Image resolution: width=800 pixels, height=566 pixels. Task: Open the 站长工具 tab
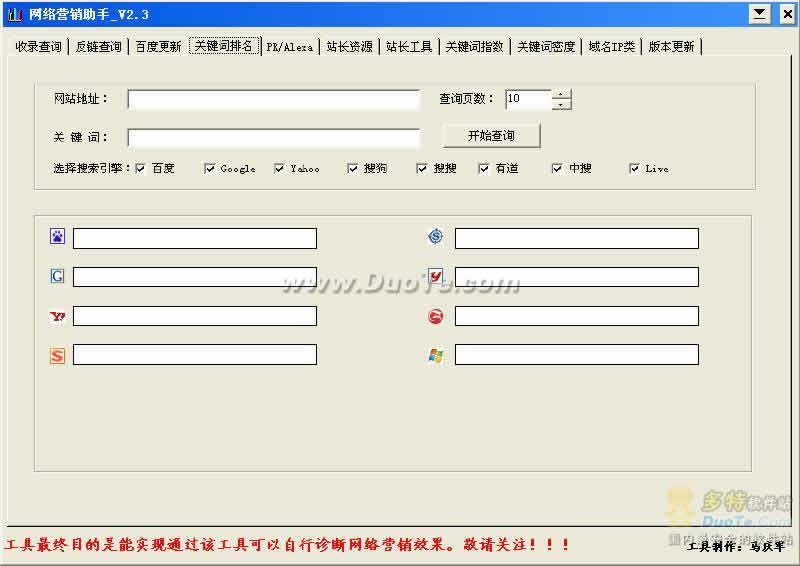point(409,47)
